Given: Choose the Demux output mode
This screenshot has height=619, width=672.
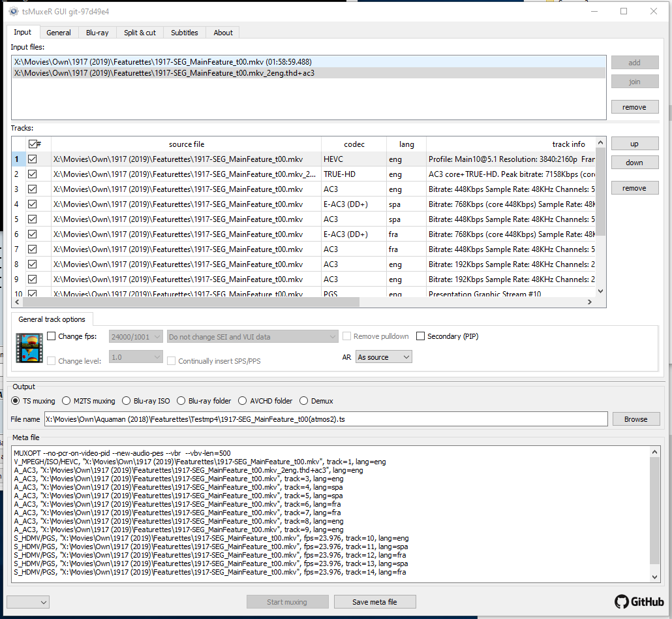Looking at the screenshot, I should pyautogui.click(x=304, y=401).
